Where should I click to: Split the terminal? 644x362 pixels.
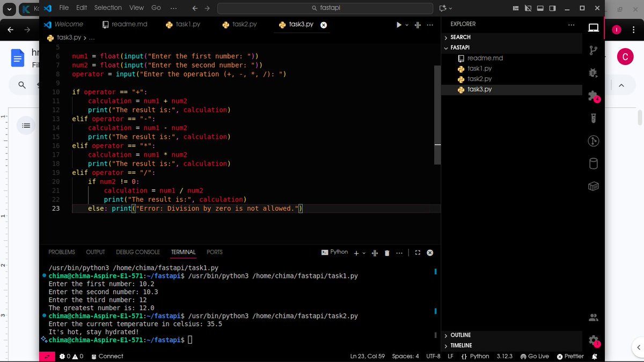pyautogui.click(x=375, y=253)
